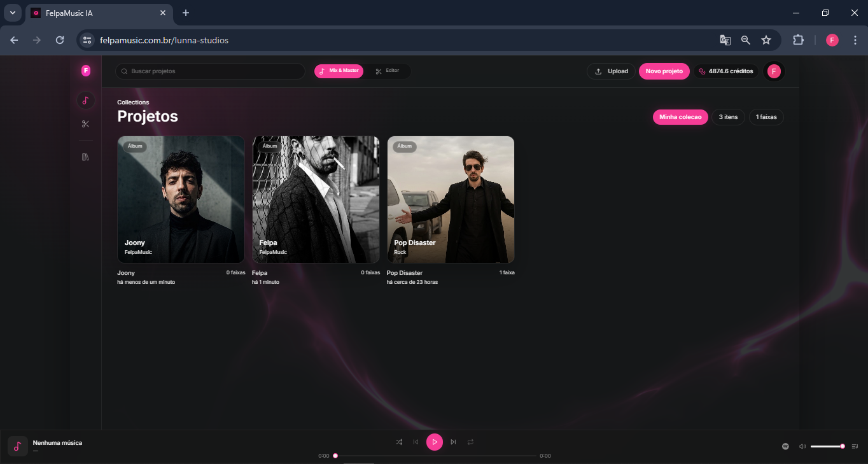The height and width of the screenshot is (464, 868).
Task: Open the Pop Disaster album thumbnail
Action: pos(451,199)
